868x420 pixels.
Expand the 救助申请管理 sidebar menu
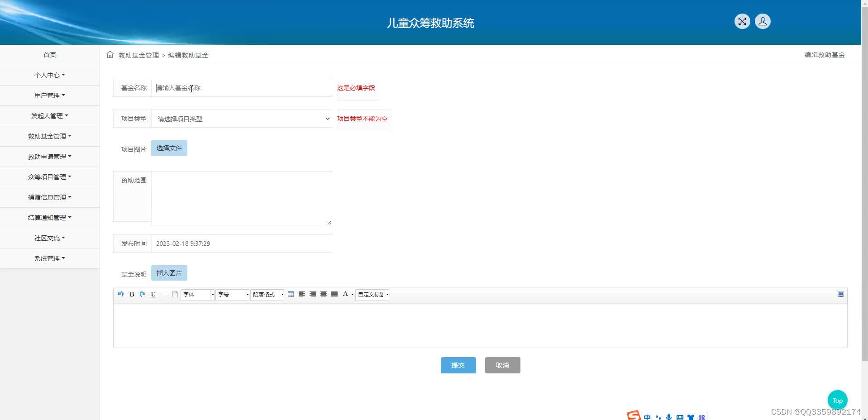(50, 157)
